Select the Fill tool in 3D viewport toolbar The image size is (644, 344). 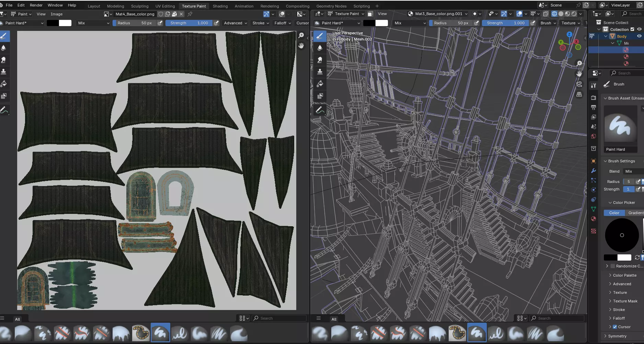coord(320,84)
